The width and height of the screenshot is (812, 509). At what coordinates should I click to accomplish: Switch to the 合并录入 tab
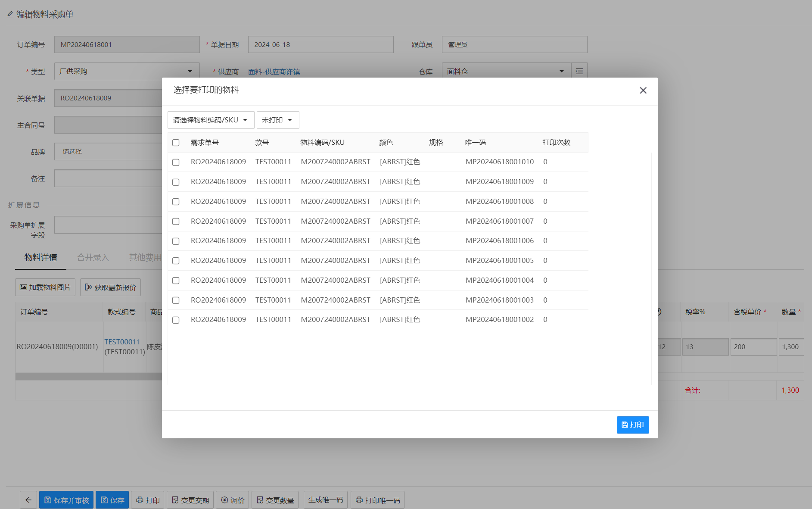[93, 258]
